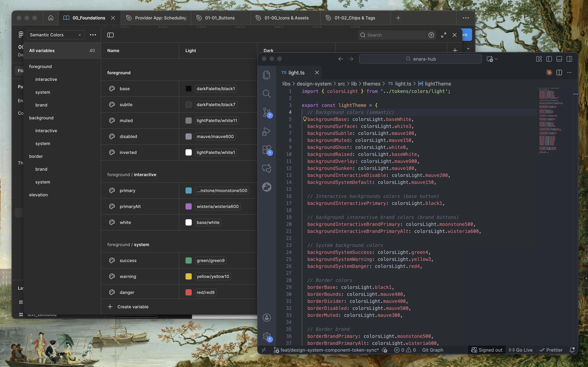This screenshot has width=588, height=367.
Task: Select the light.ts editor tab
Action: click(x=296, y=73)
